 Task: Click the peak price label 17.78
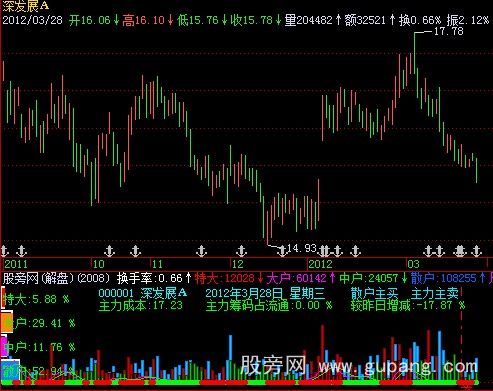click(449, 32)
